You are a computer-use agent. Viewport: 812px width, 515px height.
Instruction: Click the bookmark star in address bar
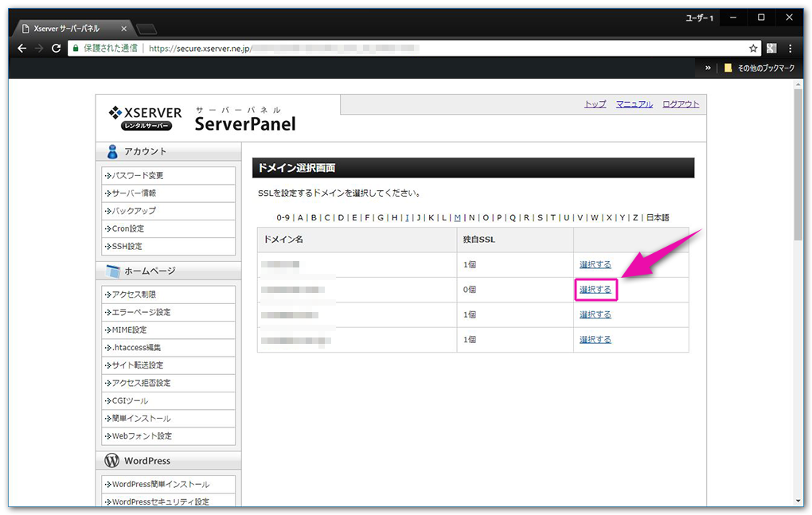pyautogui.click(x=753, y=48)
